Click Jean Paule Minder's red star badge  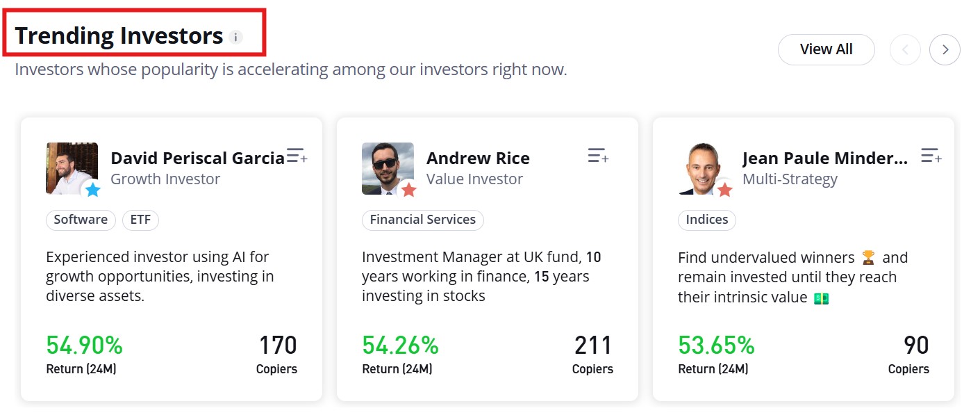[x=723, y=188]
